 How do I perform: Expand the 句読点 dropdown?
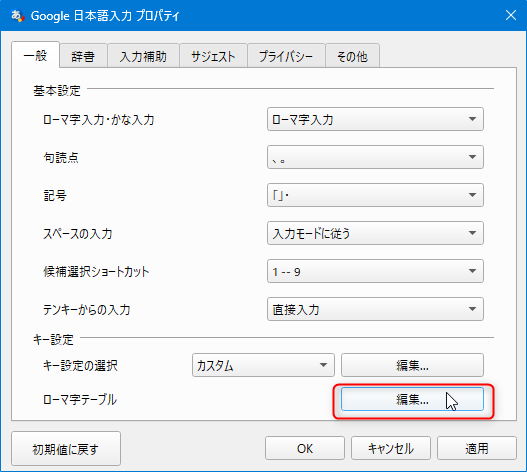pyautogui.click(x=375, y=157)
